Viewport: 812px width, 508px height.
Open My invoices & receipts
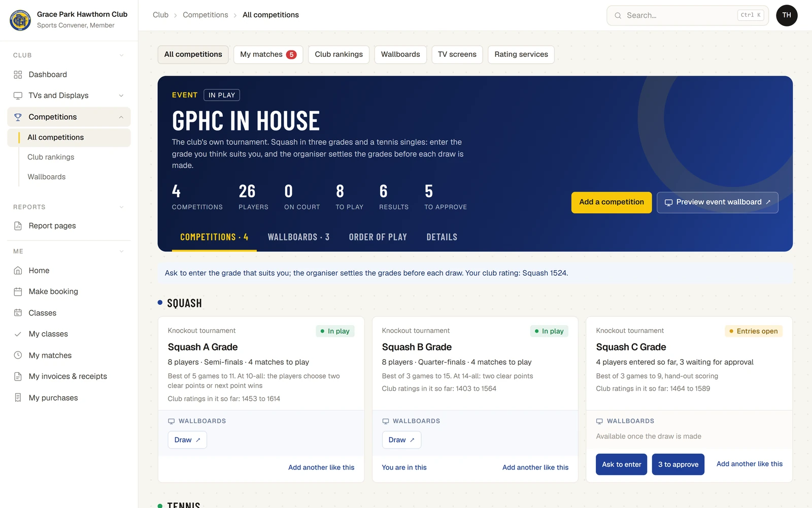69,376
